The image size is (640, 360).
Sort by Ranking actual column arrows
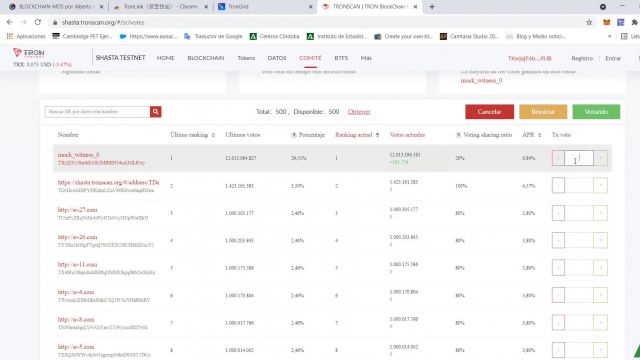pyautogui.click(x=378, y=135)
